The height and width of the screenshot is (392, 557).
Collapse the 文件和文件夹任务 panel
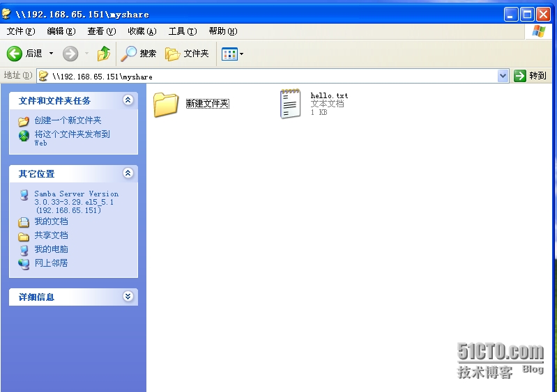coord(128,100)
